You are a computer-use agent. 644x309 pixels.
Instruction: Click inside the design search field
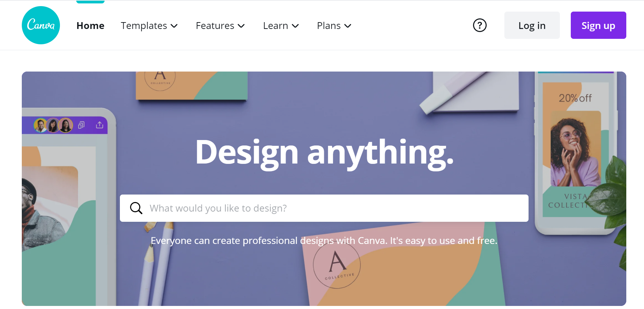tap(307, 208)
